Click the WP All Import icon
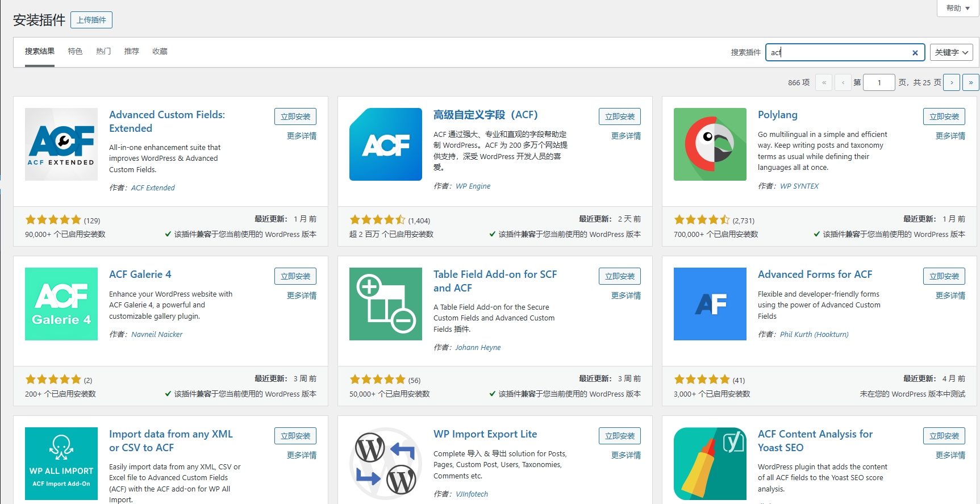The width and height of the screenshot is (980, 504). [x=61, y=464]
